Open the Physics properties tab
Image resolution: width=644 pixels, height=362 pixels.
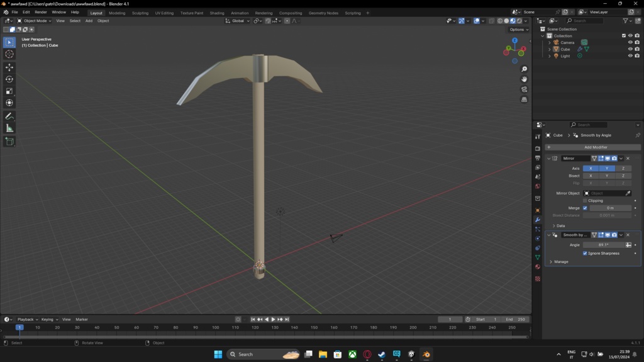(538, 239)
